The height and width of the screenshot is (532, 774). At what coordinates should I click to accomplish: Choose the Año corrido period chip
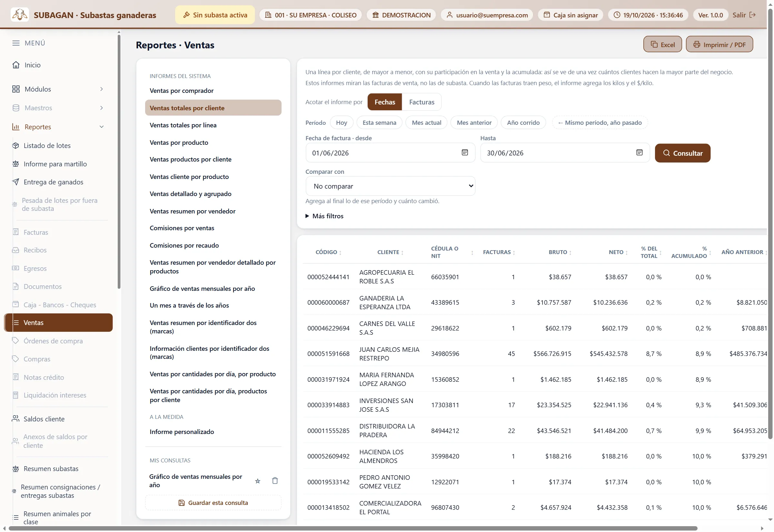(x=523, y=123)
